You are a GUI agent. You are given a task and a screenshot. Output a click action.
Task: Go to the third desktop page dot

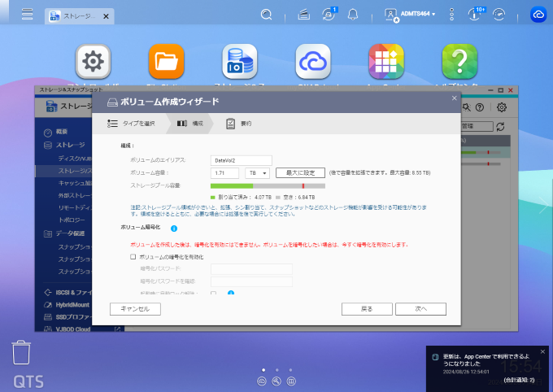point(290,370)
